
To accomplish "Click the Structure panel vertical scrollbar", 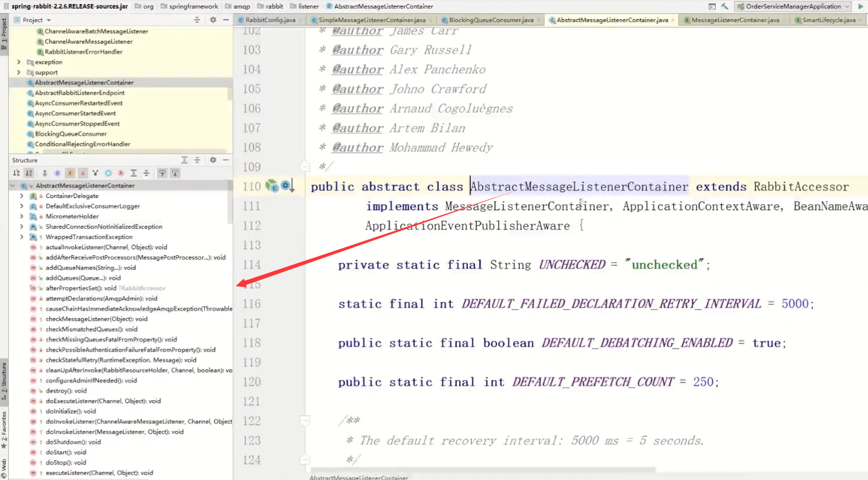I will (230, 201).
